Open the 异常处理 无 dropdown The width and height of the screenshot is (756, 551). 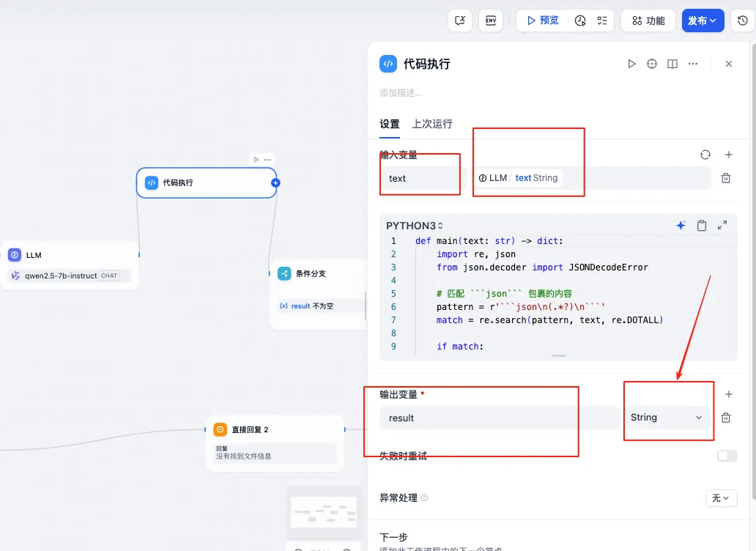click(721, 498)
